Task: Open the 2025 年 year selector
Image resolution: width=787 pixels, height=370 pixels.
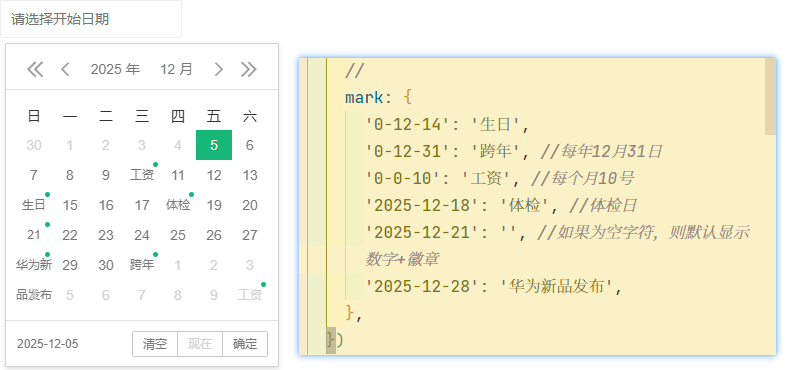Action: (x=115, y=69)
